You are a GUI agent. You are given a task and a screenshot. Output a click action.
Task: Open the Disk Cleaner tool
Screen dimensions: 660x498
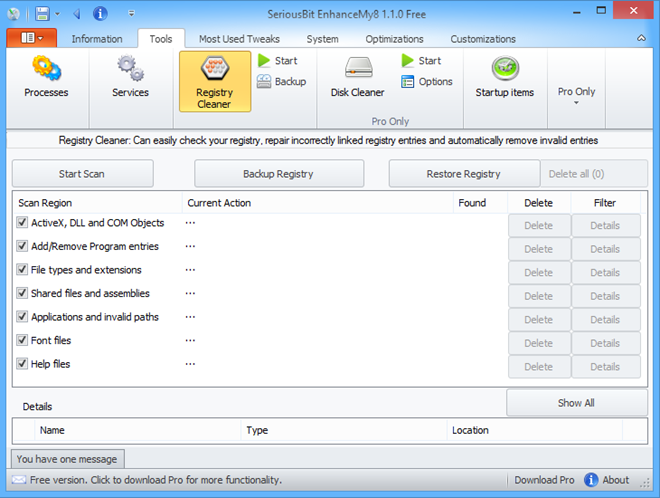[357, 78]
